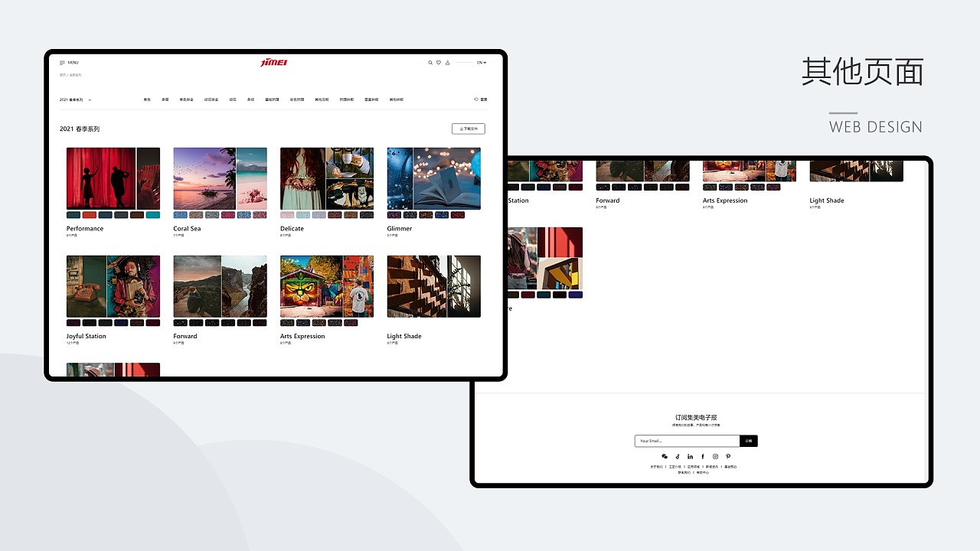Open the hamburger MENU icon
This screenshot has height=551, width=980.
coord(62,63)
